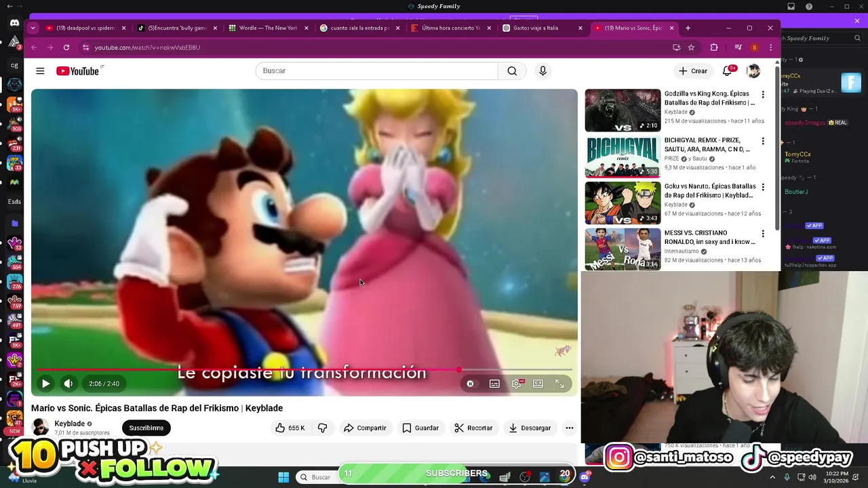Click the Recortar clip button
The height and width of the screenshot is (488, 868).
pos(473,428)
